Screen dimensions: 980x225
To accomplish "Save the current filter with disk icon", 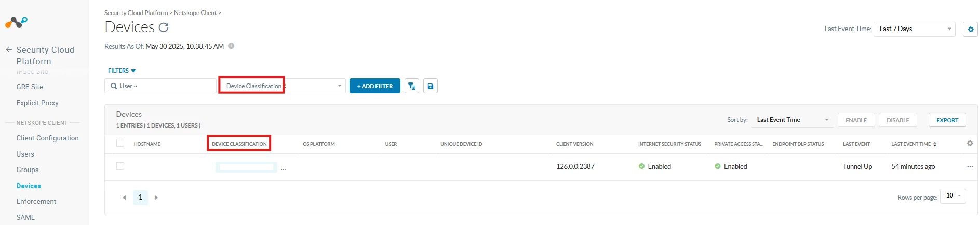I will tap(431, 86).
